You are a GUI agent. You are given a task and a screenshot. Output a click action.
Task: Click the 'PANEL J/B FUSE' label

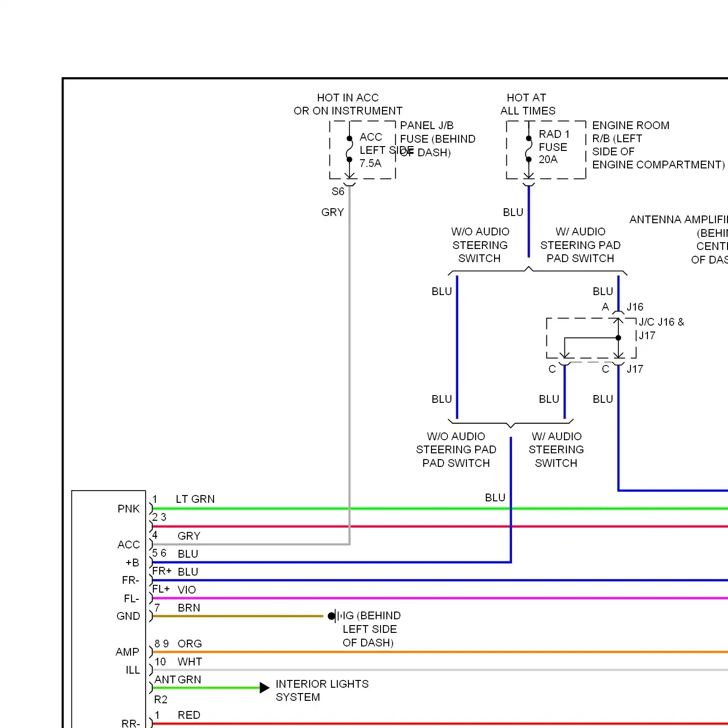coord(437,139)
